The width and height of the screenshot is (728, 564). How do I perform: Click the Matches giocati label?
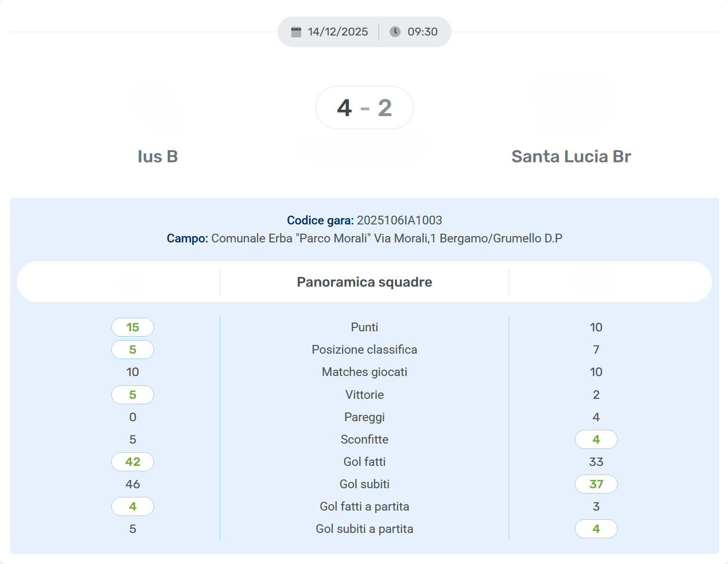(364, 372)
